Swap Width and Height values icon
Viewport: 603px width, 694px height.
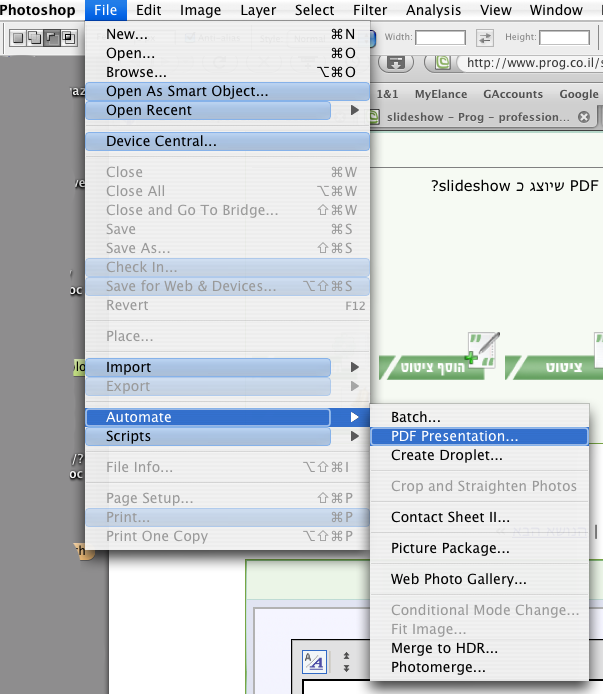pos(485,38)
